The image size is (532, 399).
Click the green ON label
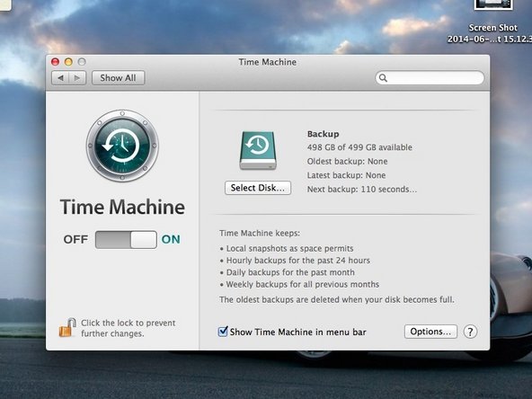pos(171,240)
